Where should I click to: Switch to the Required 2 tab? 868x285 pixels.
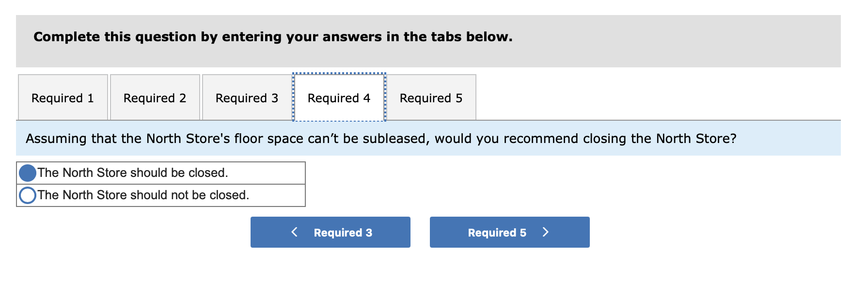point(155,98)
